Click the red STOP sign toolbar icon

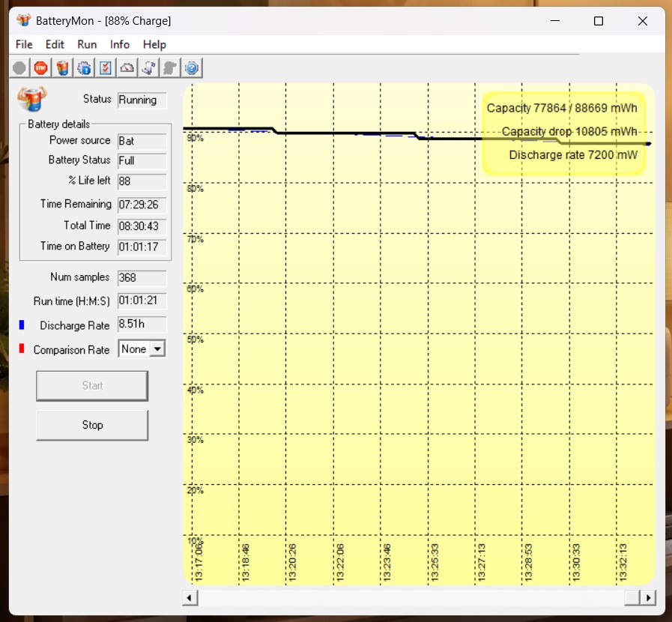pos(40,67)
